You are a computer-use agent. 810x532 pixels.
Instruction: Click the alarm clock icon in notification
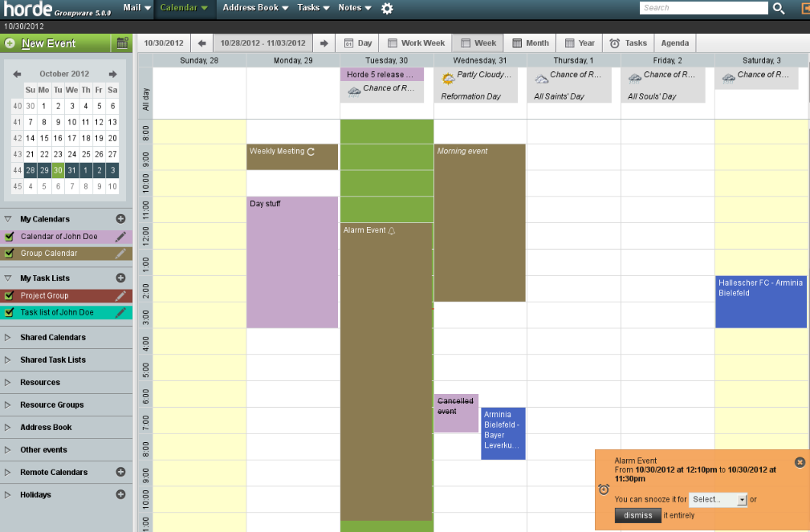click(604, 489)
